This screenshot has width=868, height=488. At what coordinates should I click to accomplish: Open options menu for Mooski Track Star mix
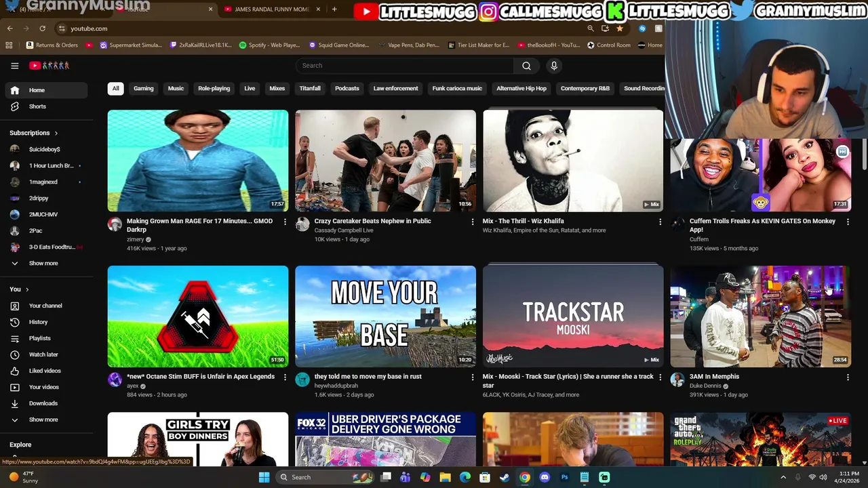click(660, 377)
